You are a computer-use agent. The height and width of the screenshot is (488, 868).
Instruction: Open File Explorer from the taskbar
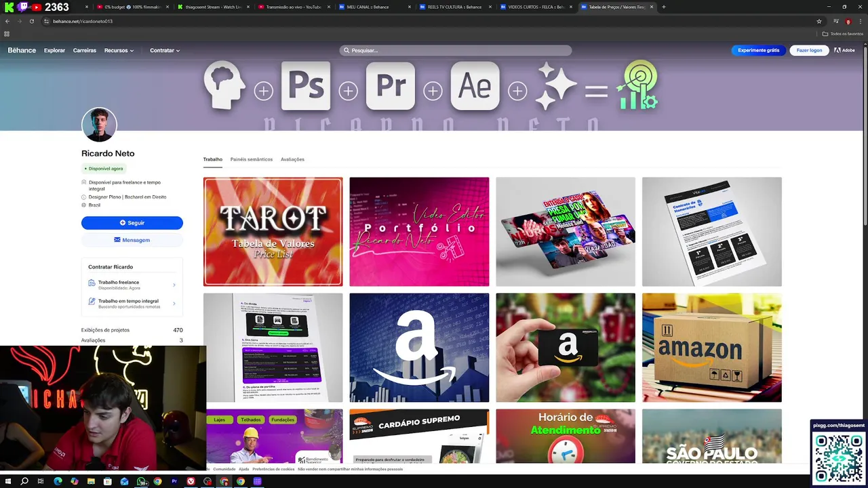tap(91, 481)
